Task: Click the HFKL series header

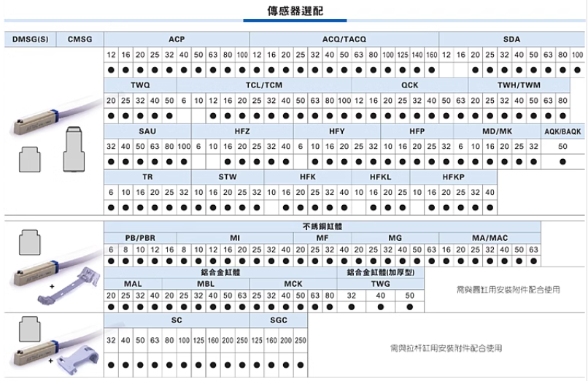Action: [381, 177]
